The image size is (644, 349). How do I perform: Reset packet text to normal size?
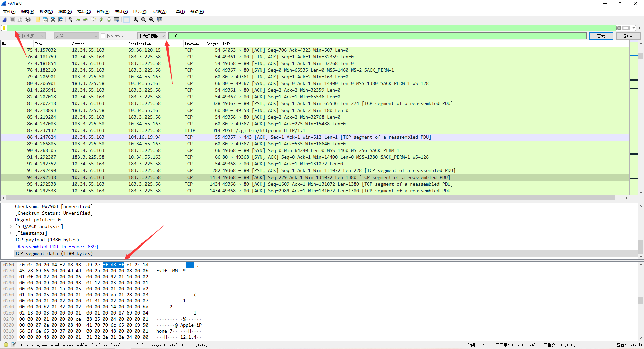pyautogui.click(x=152, y=20)
